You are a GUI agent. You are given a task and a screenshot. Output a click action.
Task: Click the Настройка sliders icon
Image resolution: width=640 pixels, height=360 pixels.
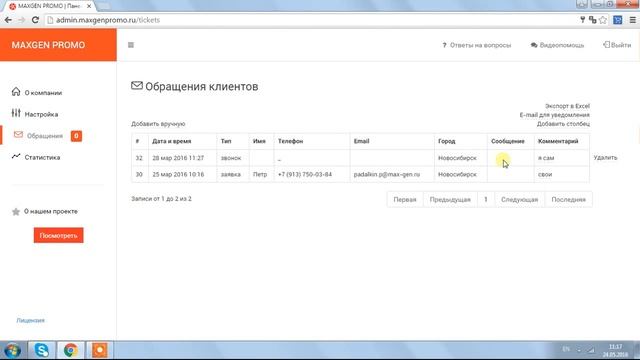click(16, 113)
